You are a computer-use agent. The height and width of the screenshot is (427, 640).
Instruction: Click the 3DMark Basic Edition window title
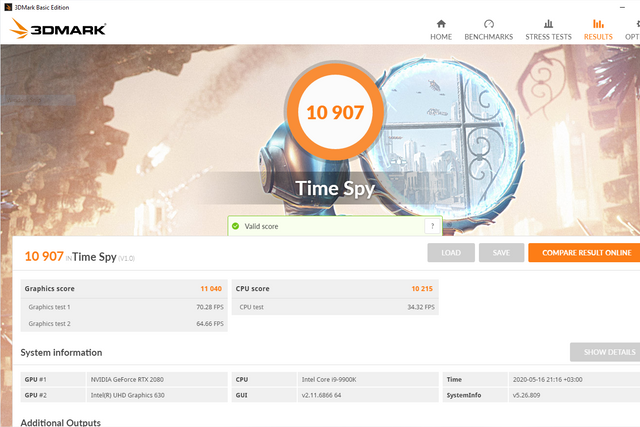[x=42, y=7]
